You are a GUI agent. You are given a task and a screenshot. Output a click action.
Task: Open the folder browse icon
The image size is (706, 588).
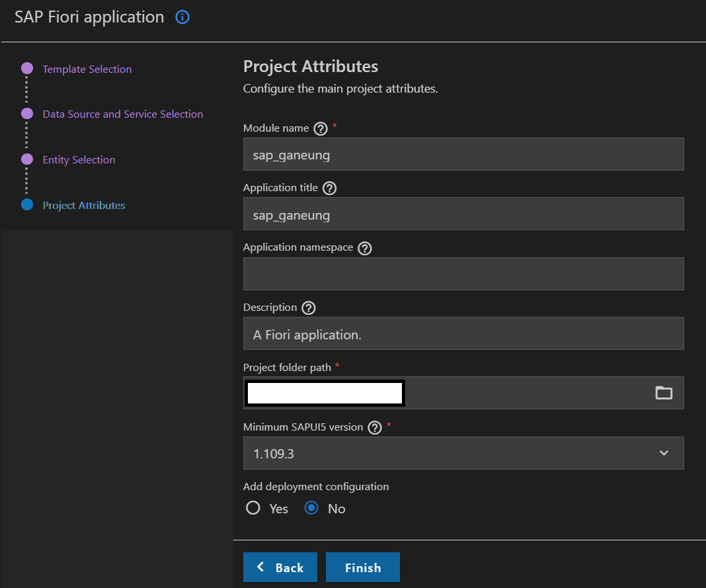point(664,393)
